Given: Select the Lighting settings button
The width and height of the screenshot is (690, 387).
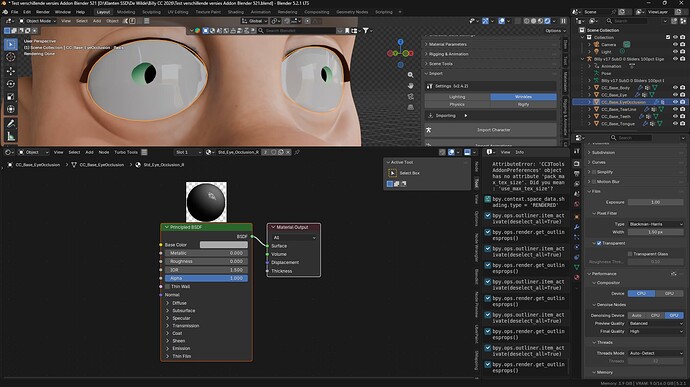Looking at the screenshot, I should (457, 97).
